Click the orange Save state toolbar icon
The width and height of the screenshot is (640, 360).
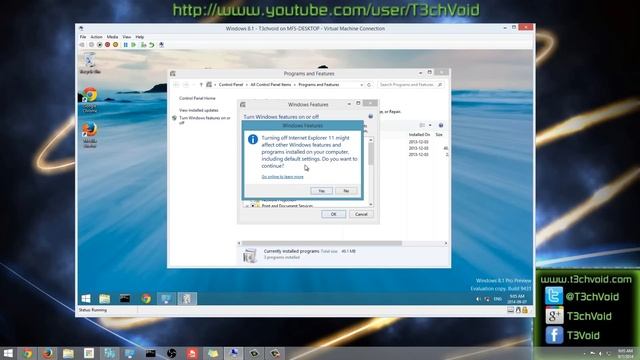(116, 45)
